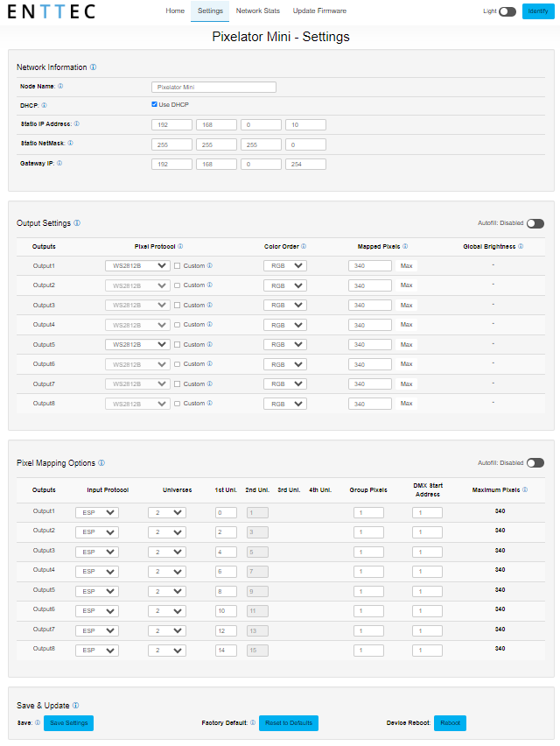
Task: Click Custom info icon for Output7
Action: coord(210,384)
